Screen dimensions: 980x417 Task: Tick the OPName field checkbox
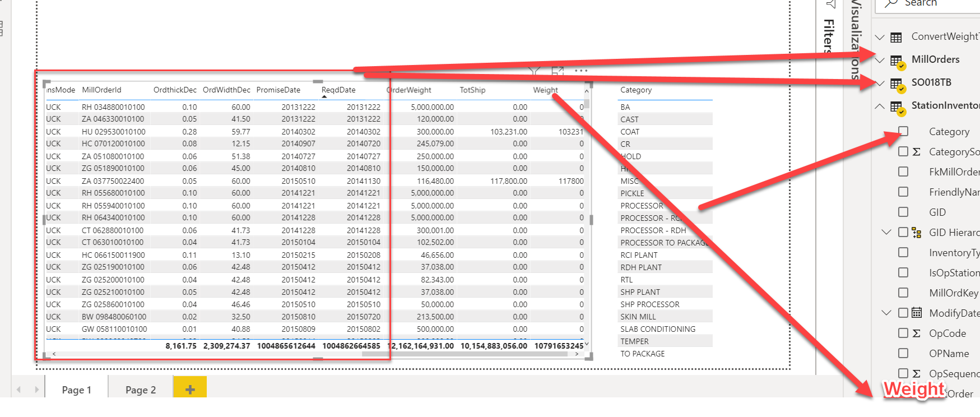(903, 353)
